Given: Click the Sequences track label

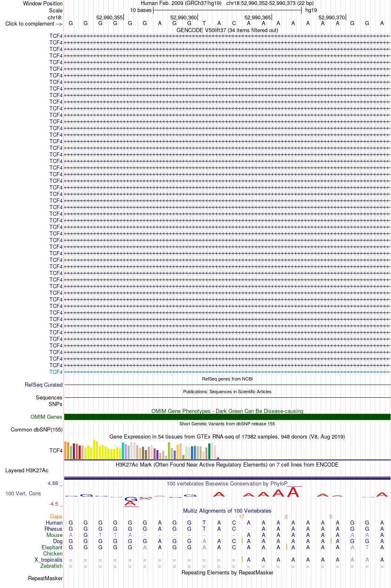Looking at the screenshot, I should coord(49,397).
